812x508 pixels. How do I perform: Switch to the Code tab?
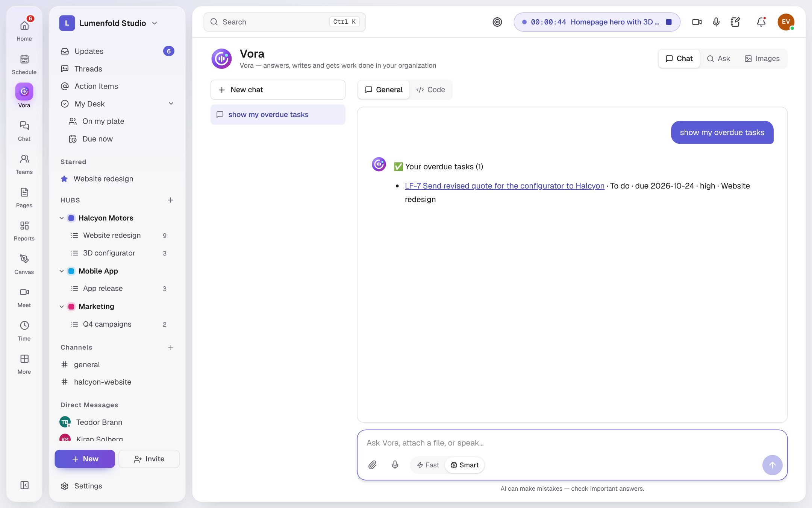431,90
